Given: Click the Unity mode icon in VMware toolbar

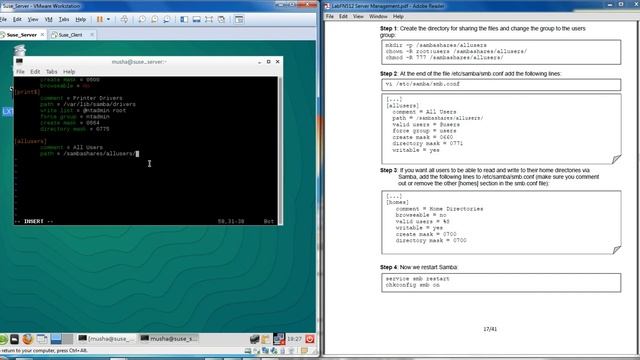Looking at the screenshot, I should tap(222, 19).
